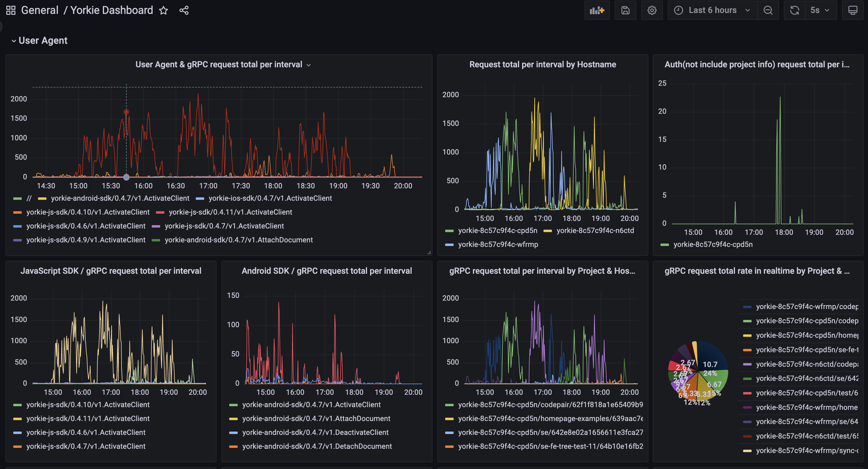The height and width of the screenshot is (469, 868).
Task: Open the dashboard search grid icon
Action: point(11,11)
